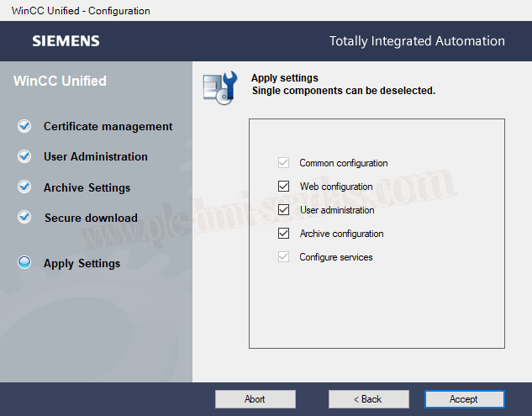Go to the Archive Settings step label
This screenshot has height=416, width=532.
click(x=87, y=187)
